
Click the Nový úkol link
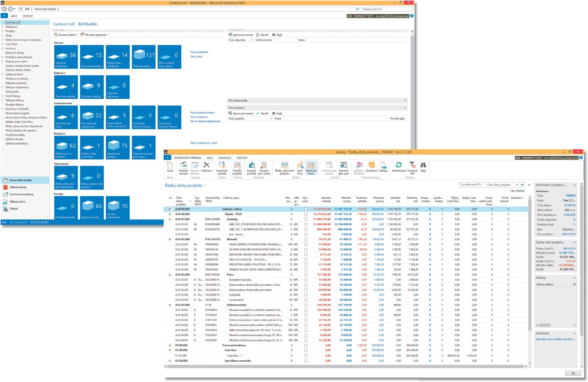196,57
